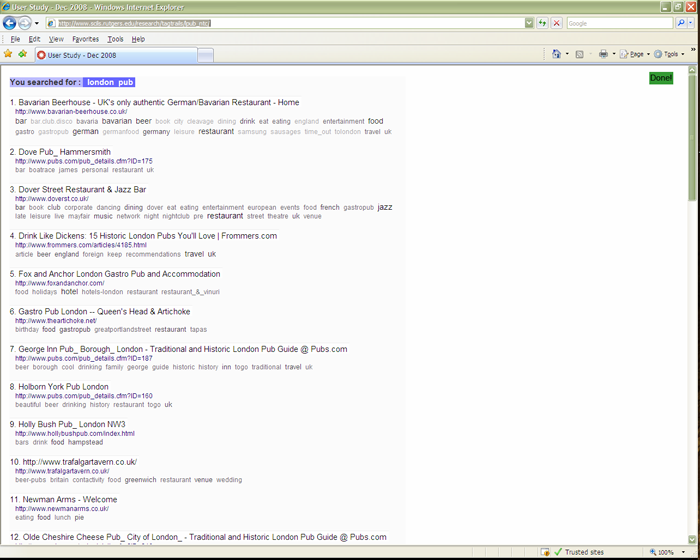
Task: Select the User Study - Dec 2008 tab
Action: pyautogui.click(x=116, y=55)
